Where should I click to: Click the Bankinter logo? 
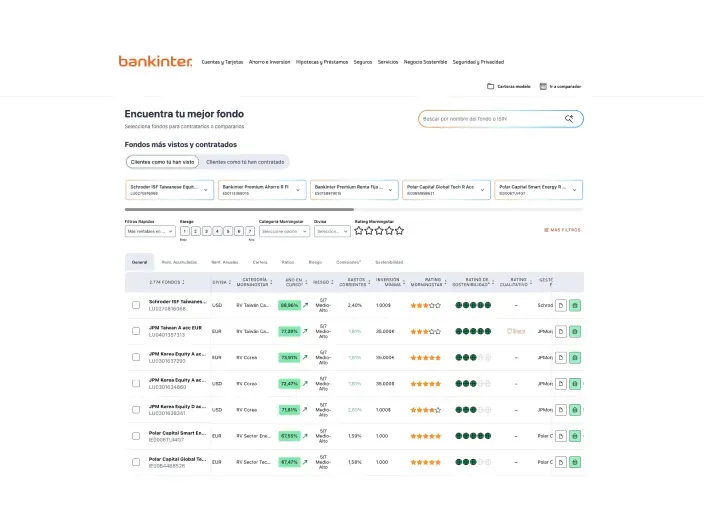155,61
